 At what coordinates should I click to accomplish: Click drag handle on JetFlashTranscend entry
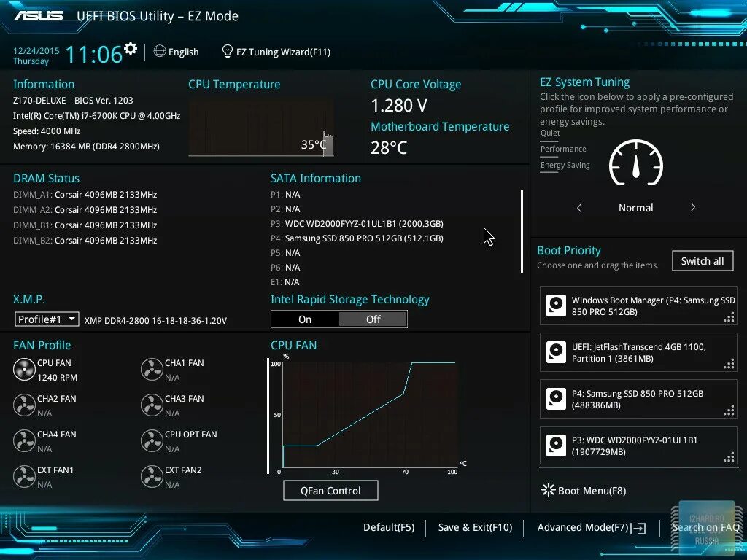pyautogui.click(x=729, y=364)
